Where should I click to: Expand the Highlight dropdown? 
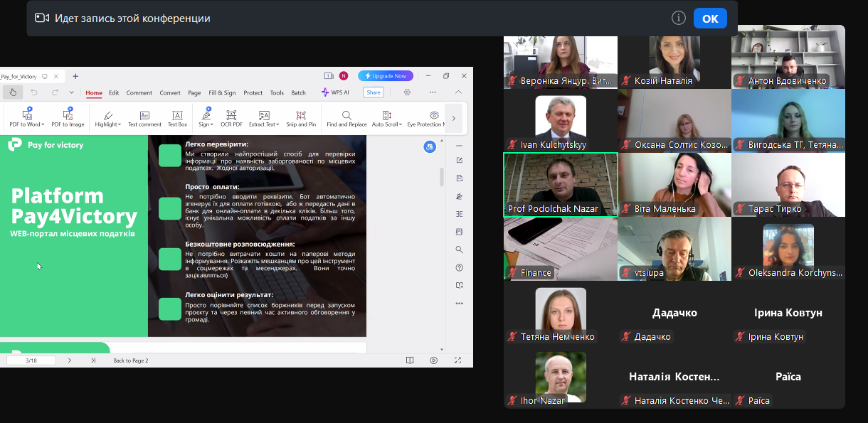(120, 124)
